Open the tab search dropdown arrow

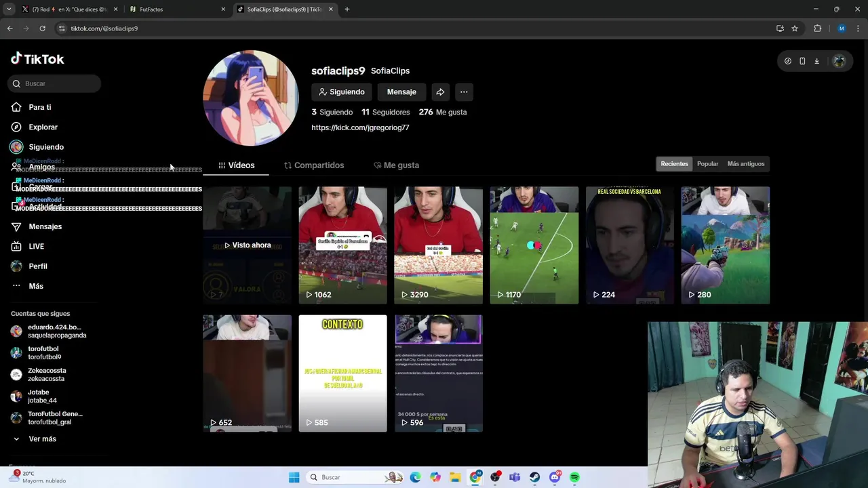9,9
